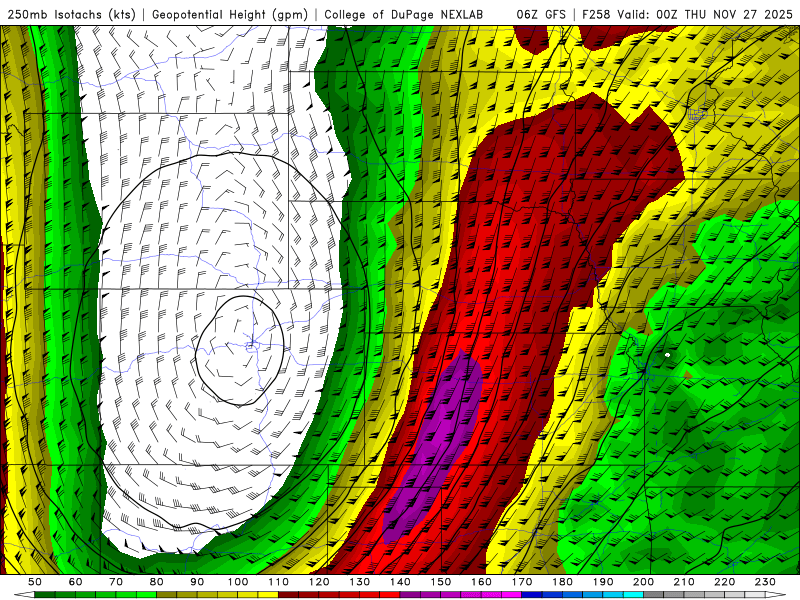
Task: Click the "50" color bar label
Action: pos(35,582)
